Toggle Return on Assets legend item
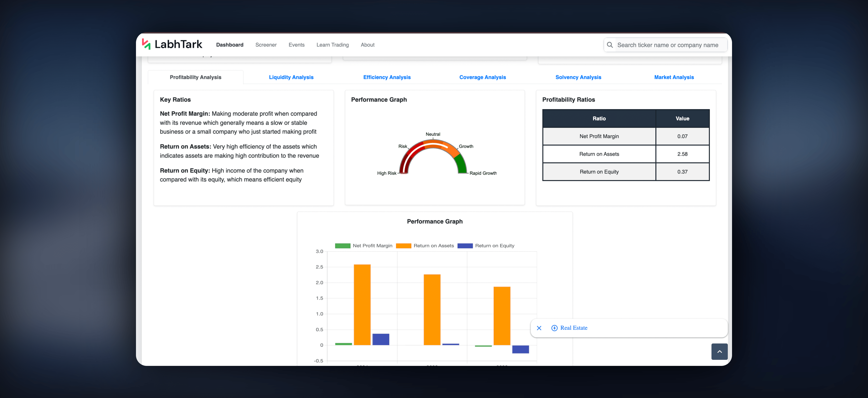This screenshot has height=398, width=868. [425, 246]
